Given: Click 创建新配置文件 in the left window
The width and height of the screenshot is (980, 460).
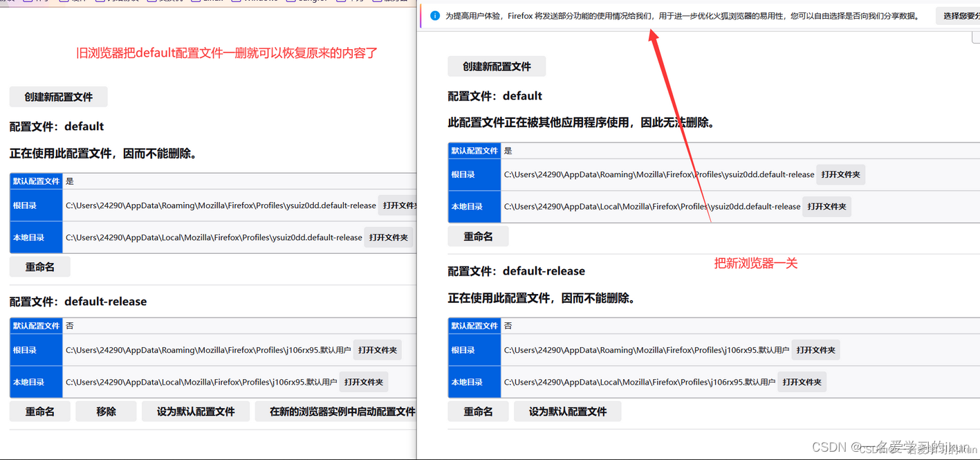Looking at the screenshot, I should tap(59, 97).
